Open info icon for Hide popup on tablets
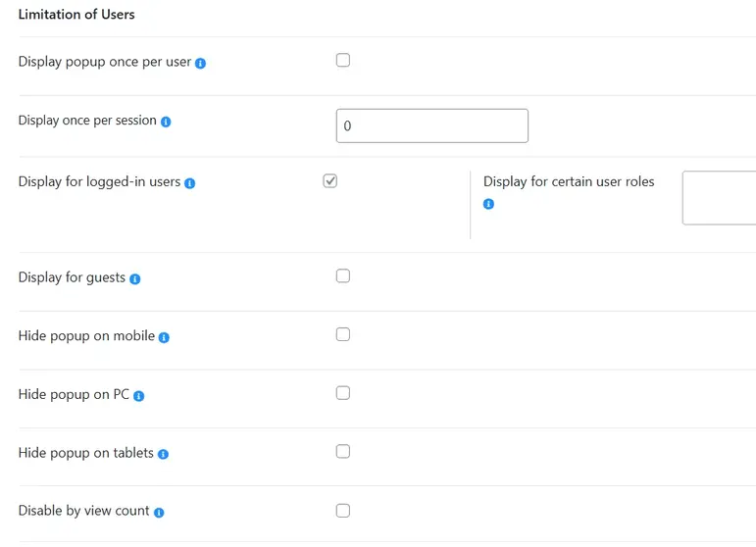The width and height of the screenshot is (756, 547). [x=163, y=454]
